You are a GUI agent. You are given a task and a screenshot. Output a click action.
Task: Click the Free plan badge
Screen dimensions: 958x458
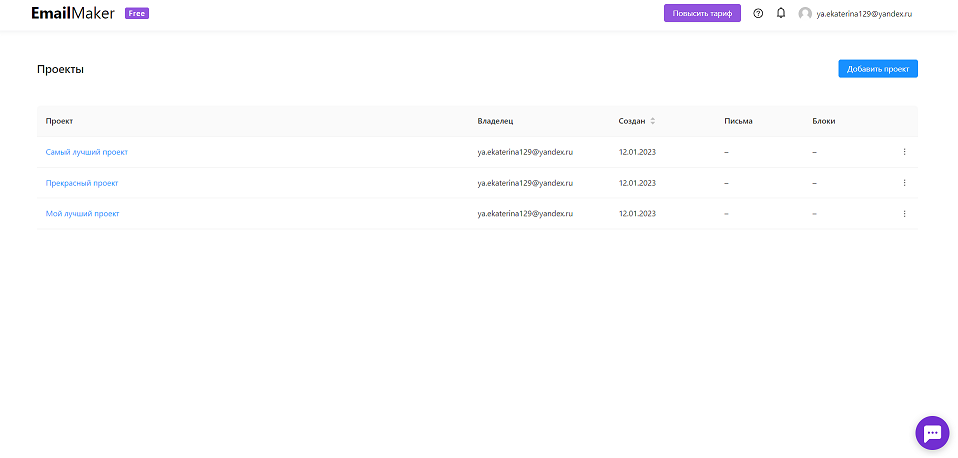(137, 13)
